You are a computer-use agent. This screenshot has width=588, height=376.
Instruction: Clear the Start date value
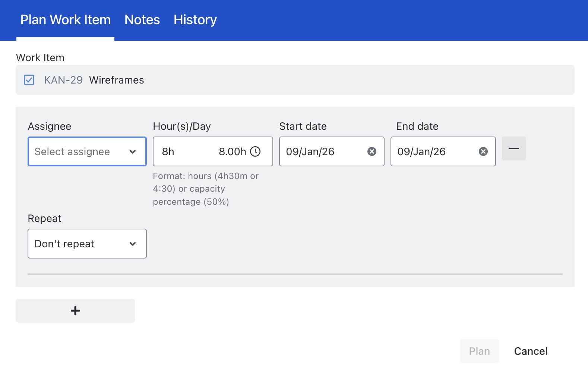tap(372, 151)
